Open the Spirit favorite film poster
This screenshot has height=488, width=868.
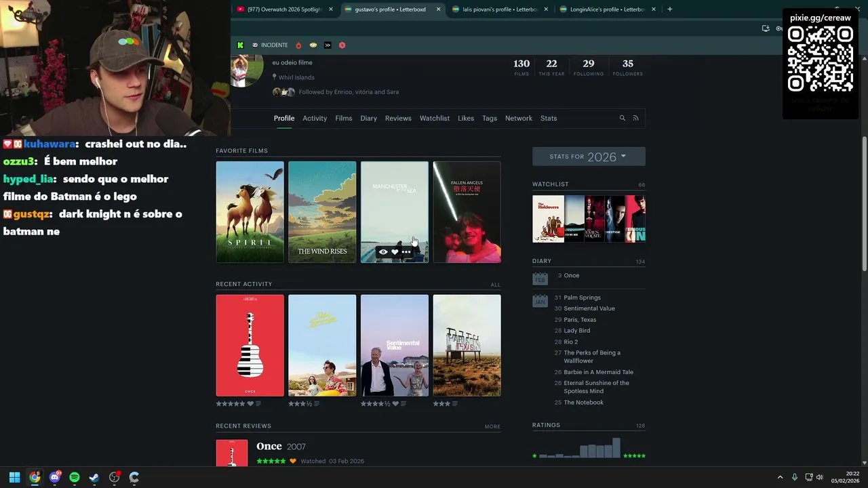tap(250, 212)
